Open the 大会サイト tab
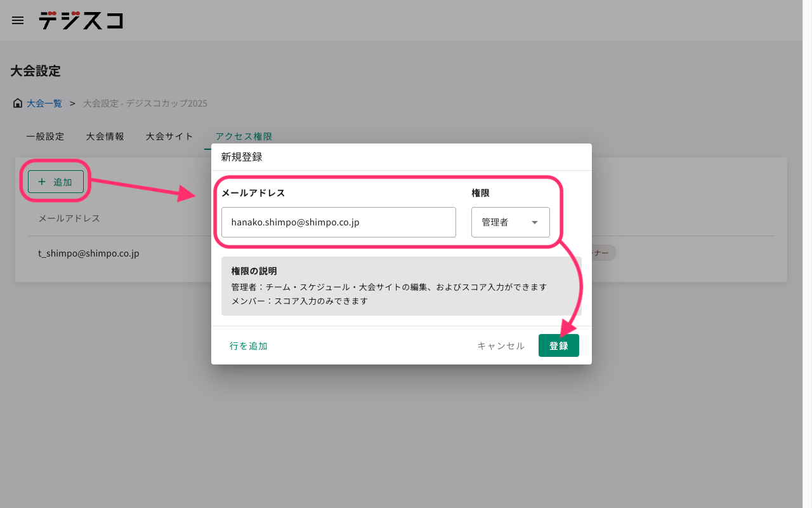812x508 pixels. coord(169,136)
